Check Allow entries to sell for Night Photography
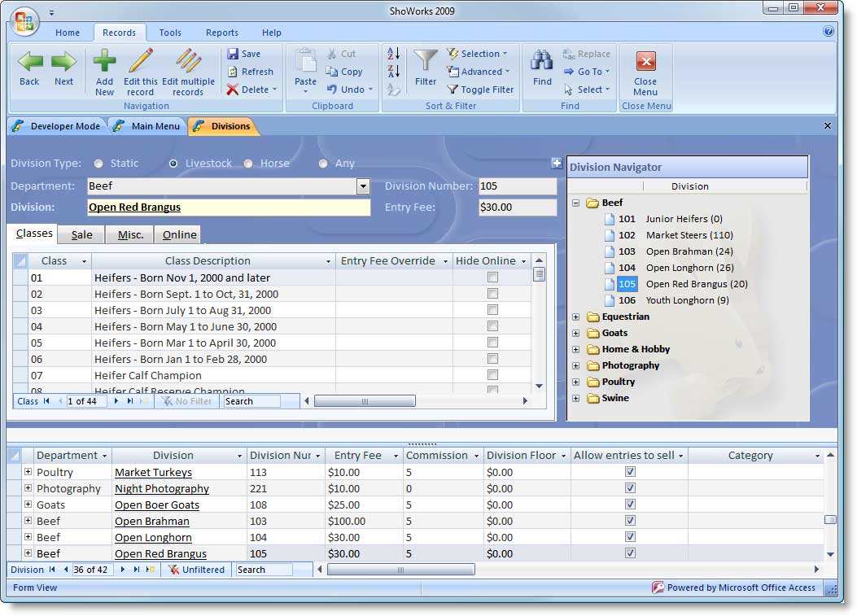This screenshot has width=857, height=616. (x=629, y=488)
